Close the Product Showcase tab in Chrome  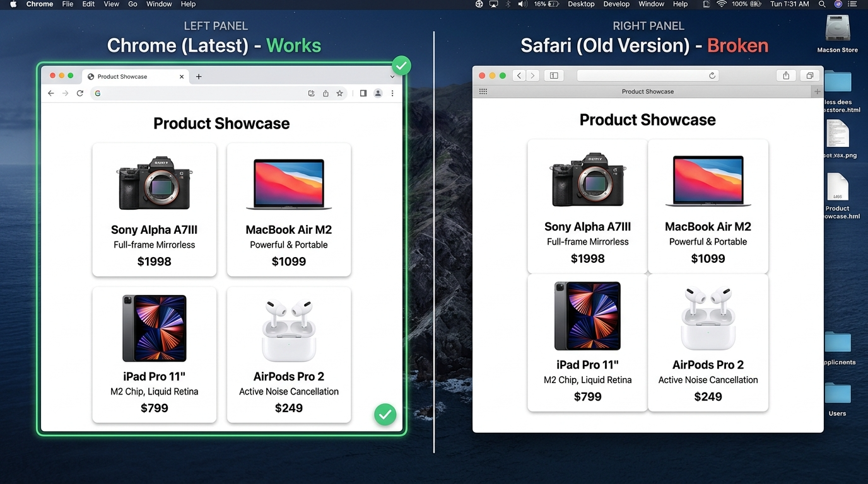pyautogui.click(x=182, y=76)
